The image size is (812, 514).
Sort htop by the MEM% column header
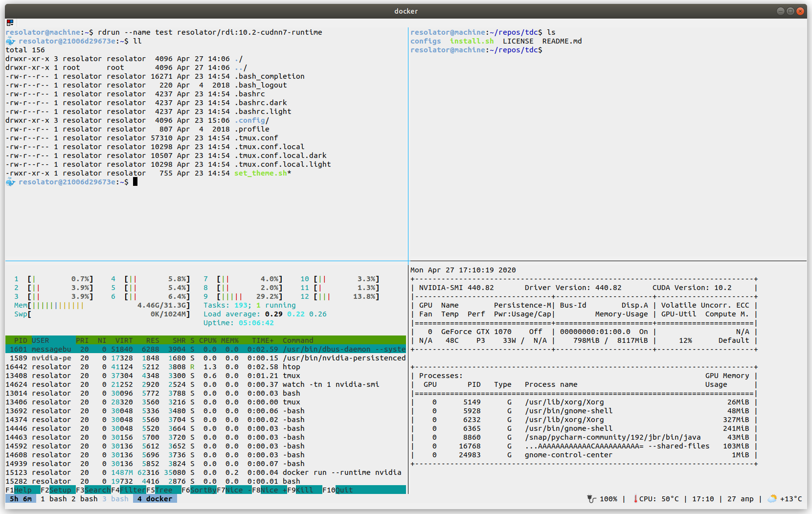coord(230,340)
